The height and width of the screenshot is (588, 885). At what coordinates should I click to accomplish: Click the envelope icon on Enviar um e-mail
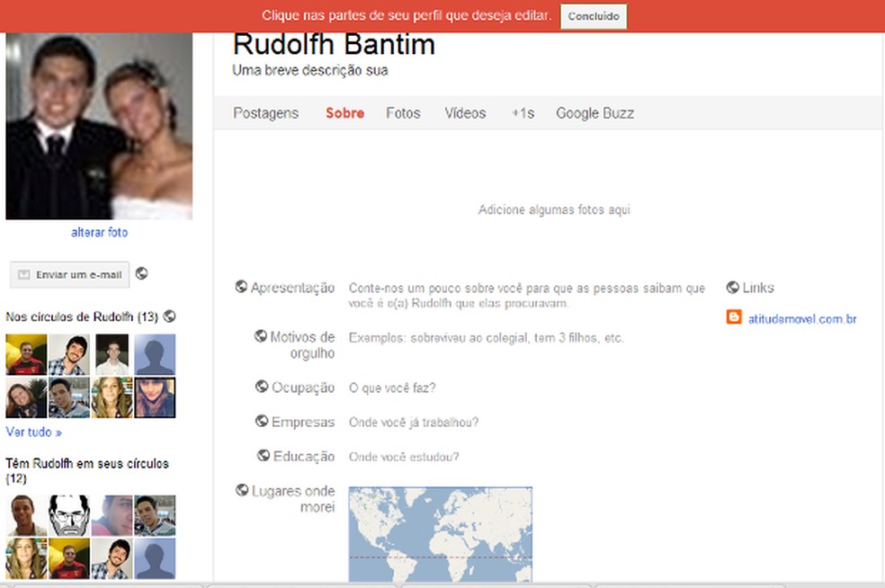click(25, 274)
